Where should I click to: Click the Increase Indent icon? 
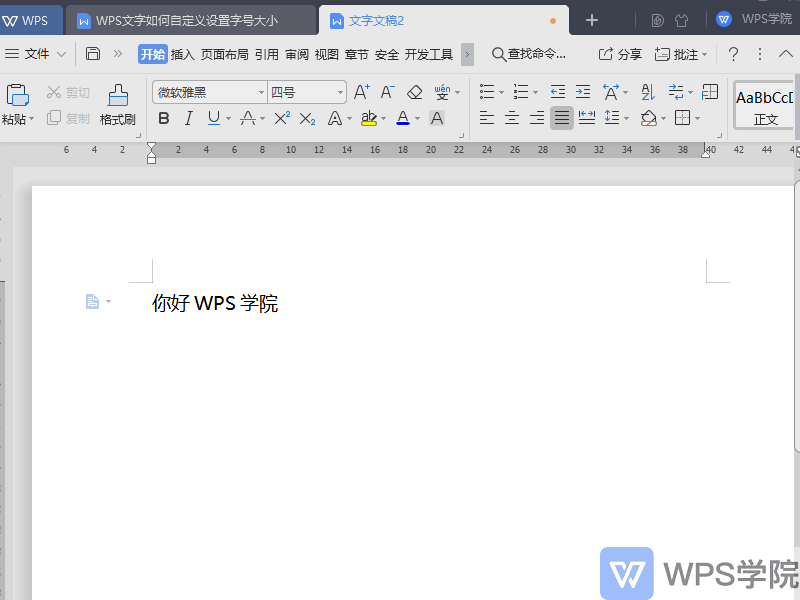point(583,91)
